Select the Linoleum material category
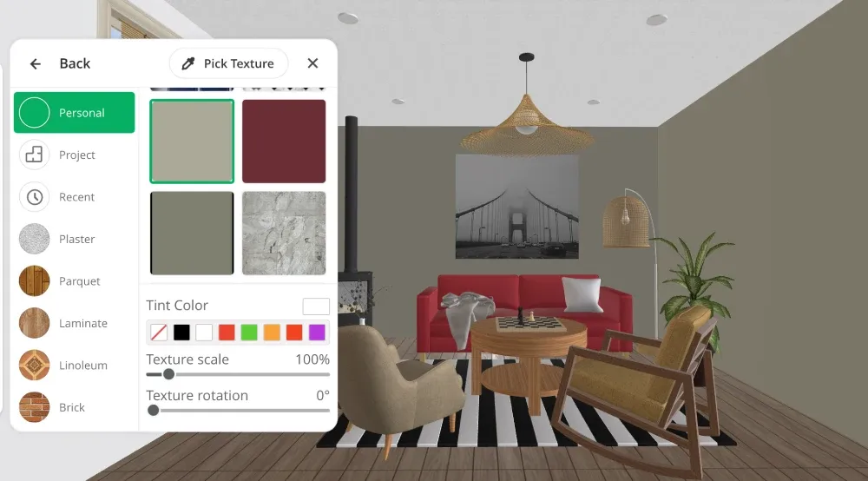This screenshot has width=868, height=481. point(74,365)
